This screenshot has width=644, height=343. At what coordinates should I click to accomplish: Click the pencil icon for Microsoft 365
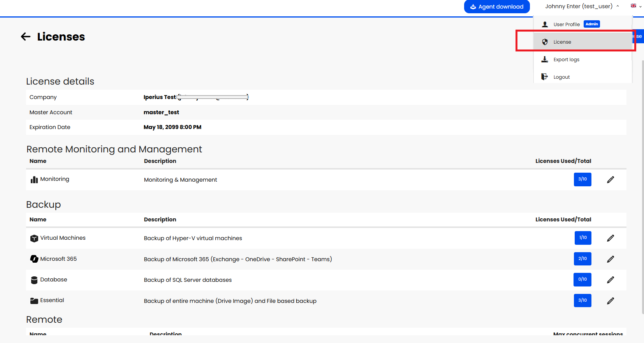pyautogui.click(x=610, y=259)
